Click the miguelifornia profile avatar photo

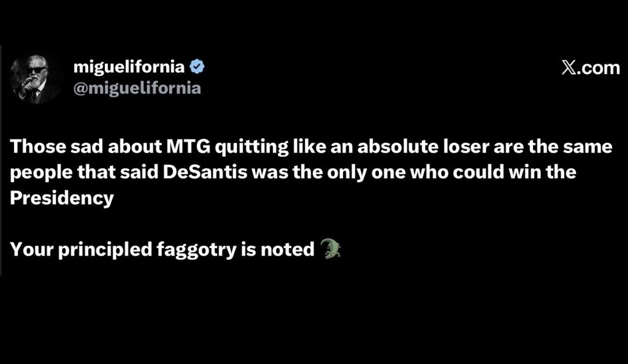36,78
